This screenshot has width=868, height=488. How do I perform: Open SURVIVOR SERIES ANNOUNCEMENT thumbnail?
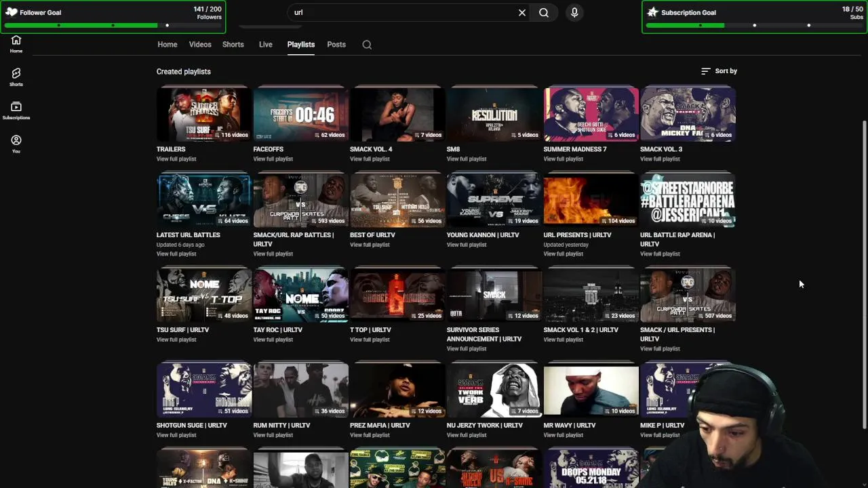[x=494, y=295]
